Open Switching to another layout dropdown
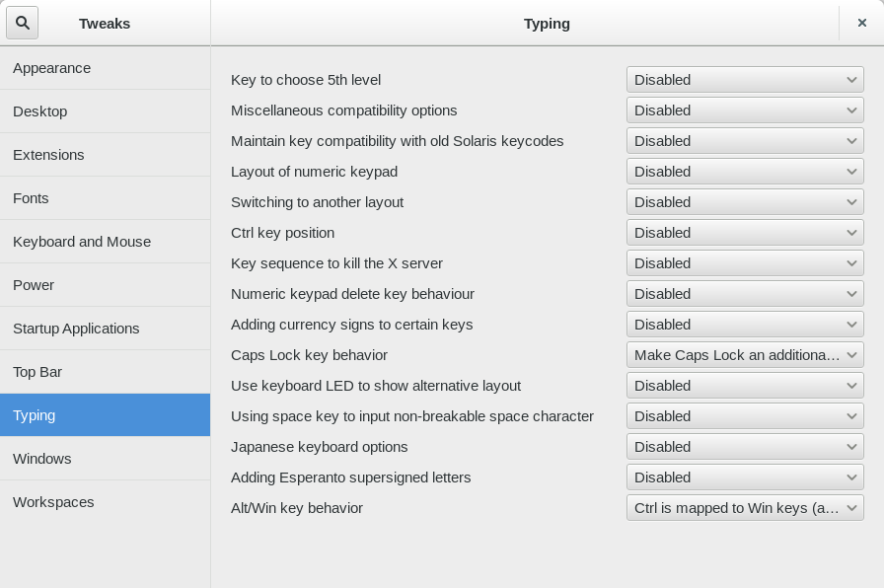 click(x=745, y=202)
